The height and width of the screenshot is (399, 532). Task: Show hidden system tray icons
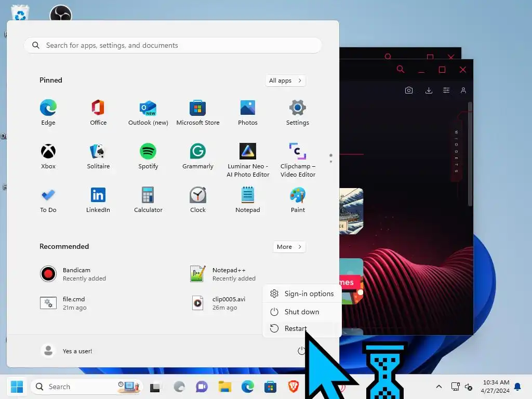tap(438, 387)
